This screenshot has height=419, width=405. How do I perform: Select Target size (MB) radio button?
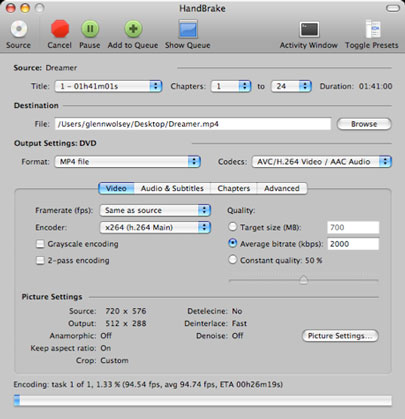232,227
